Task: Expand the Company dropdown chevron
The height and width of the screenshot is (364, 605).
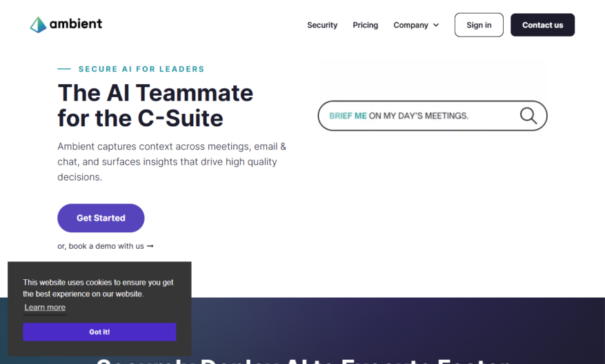Action: click(x=436, y=25)
